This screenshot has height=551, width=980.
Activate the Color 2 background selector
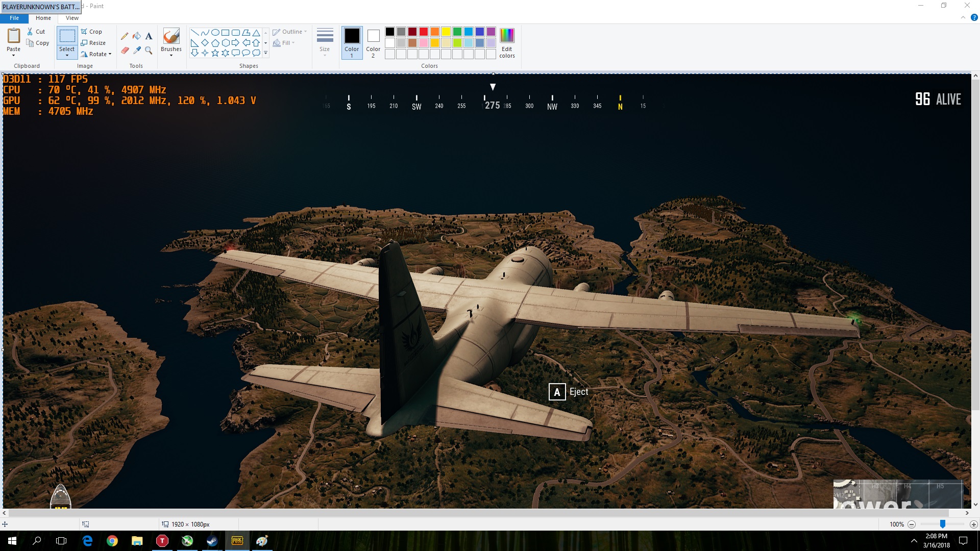coord(373,43)
